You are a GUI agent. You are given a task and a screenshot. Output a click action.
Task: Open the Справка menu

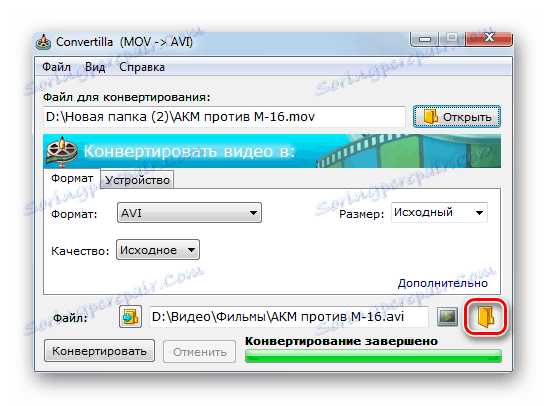pyautogui.click(x=142, y=67)
